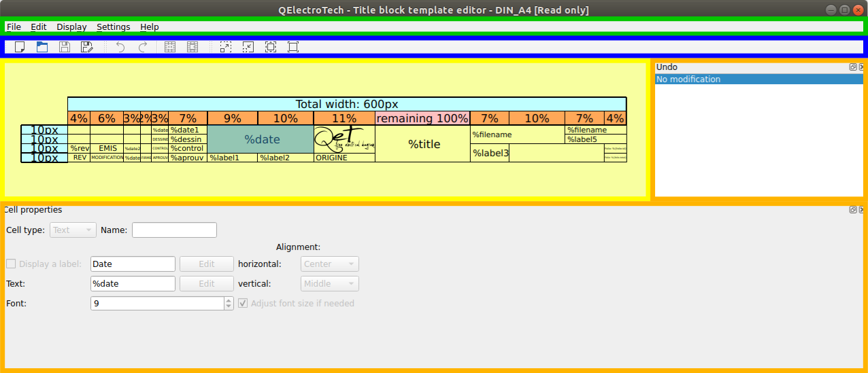Click the Open template folder icon
Image resolution: width=868 pixels, height=373 pixels.
point(42,47)
